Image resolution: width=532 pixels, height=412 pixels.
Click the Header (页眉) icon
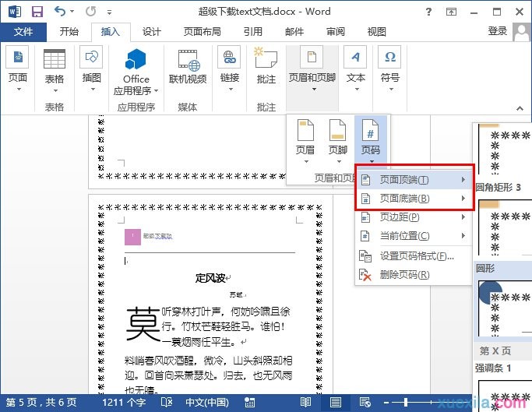[306, 138]
